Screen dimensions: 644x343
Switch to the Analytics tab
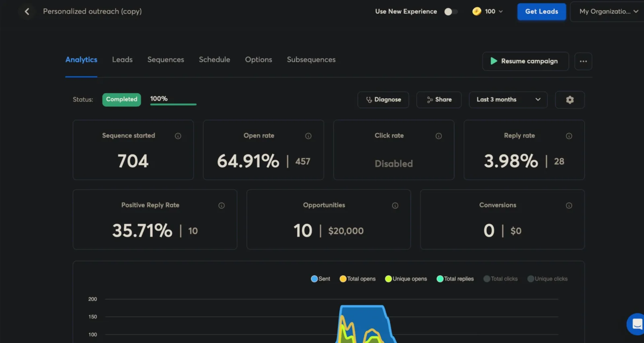[x=81, y=60]
